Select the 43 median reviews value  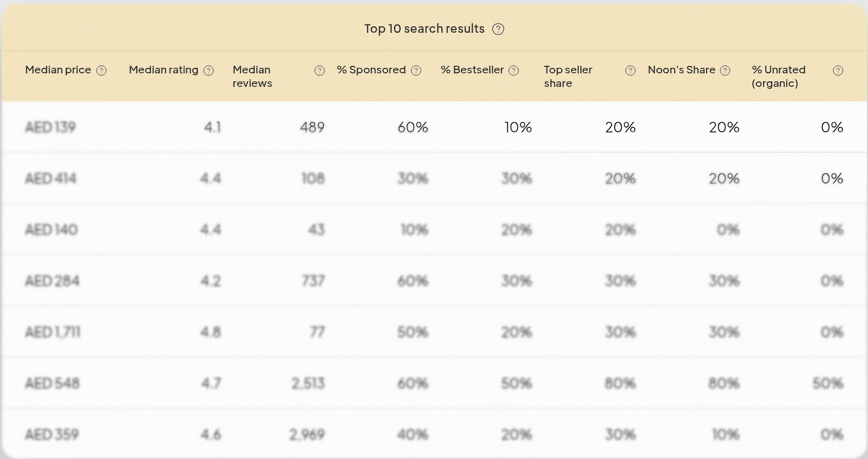click(316, 230)
